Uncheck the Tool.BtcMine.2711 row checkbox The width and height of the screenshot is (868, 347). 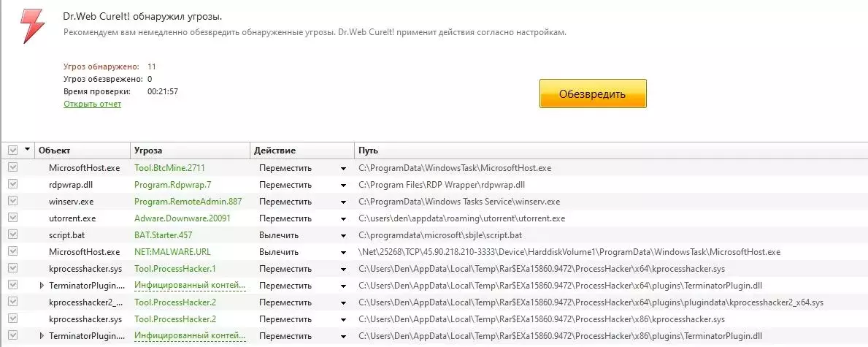coord(12,167)
